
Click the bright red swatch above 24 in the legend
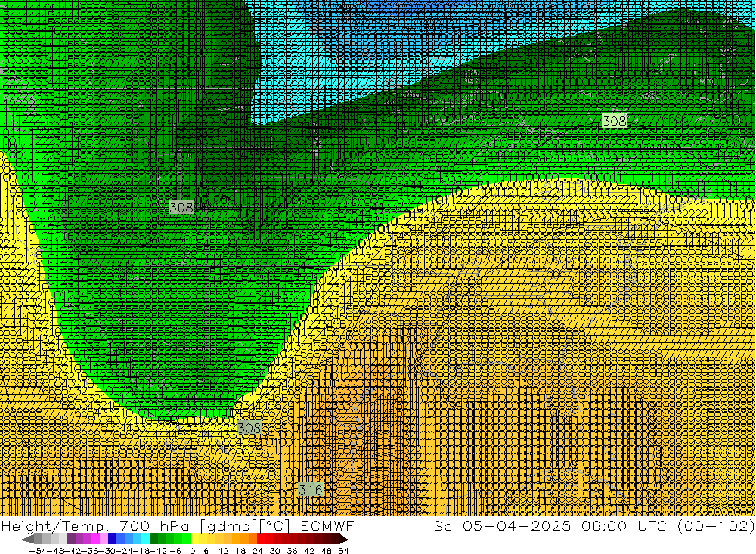point(261,539)
